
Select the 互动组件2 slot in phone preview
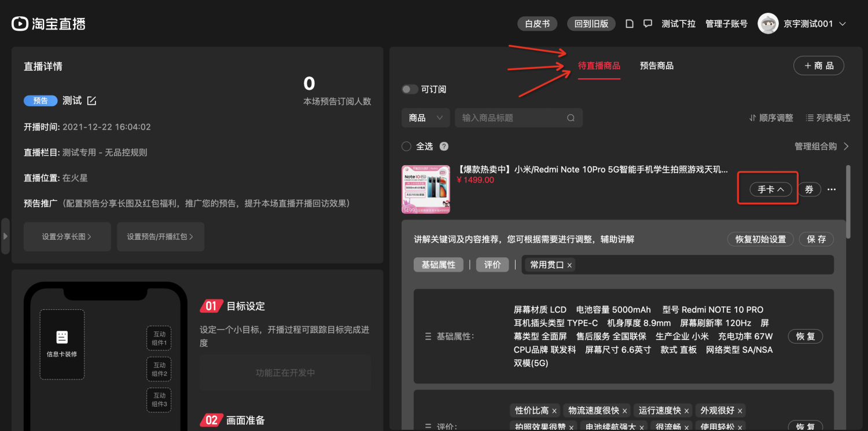click(x=159, y=370)
